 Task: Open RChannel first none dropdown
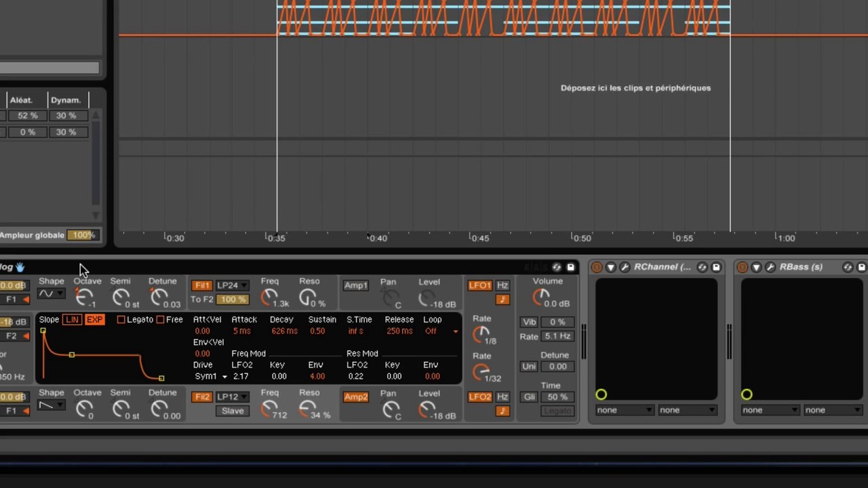(625, 410)
